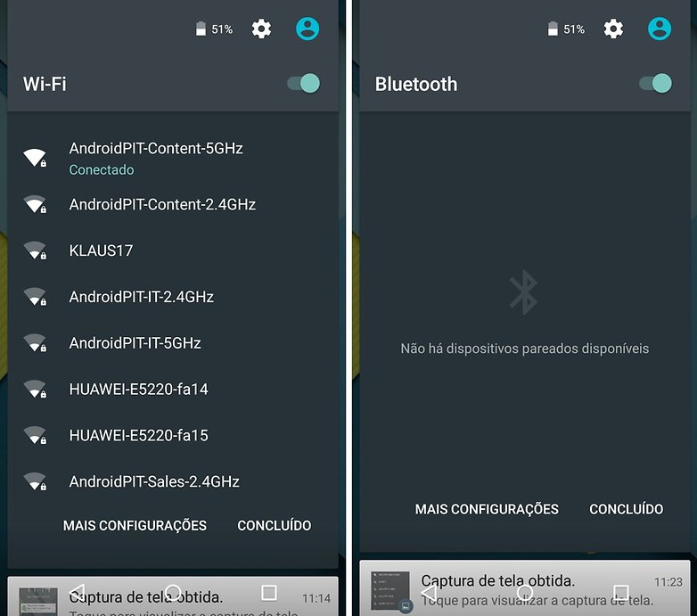Select AndroidPIT-Content-2.4GHz network

173,204
